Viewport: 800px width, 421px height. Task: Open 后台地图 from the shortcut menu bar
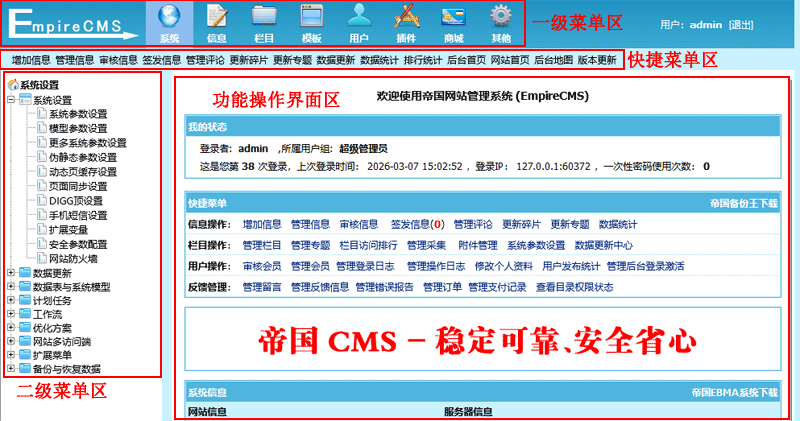(553, 60)
